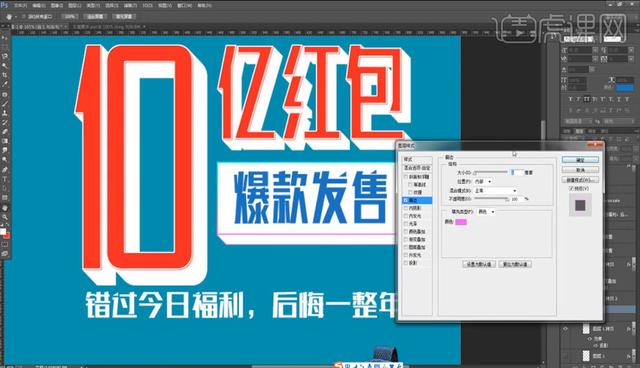
Task: Open language dropdown in Character panel
Action: [578, 121]
